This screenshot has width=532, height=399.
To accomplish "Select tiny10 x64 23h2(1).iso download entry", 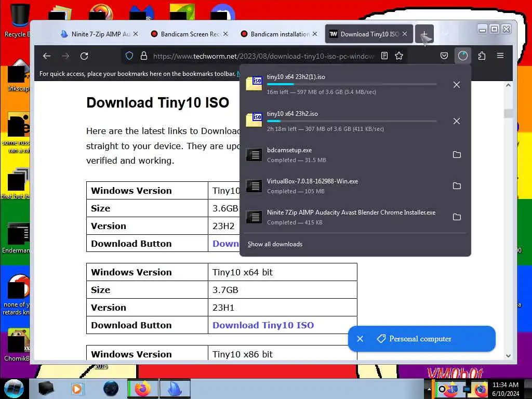I will (x=345, y=84).
